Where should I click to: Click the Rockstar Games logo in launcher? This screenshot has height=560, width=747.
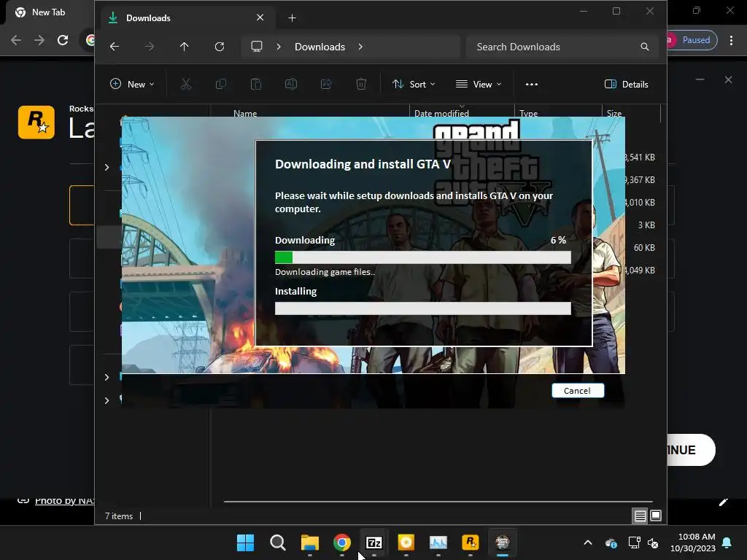coord(36,122)
